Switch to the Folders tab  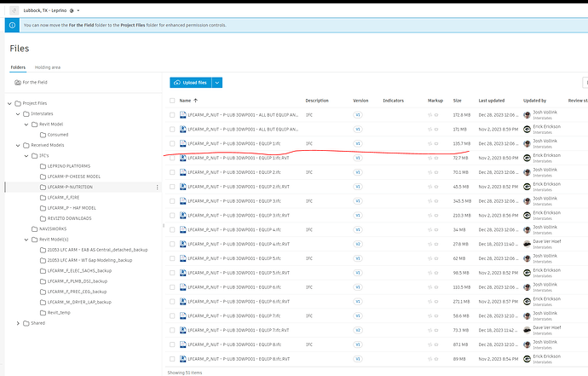pyautogui.click(x=18, y=67)
